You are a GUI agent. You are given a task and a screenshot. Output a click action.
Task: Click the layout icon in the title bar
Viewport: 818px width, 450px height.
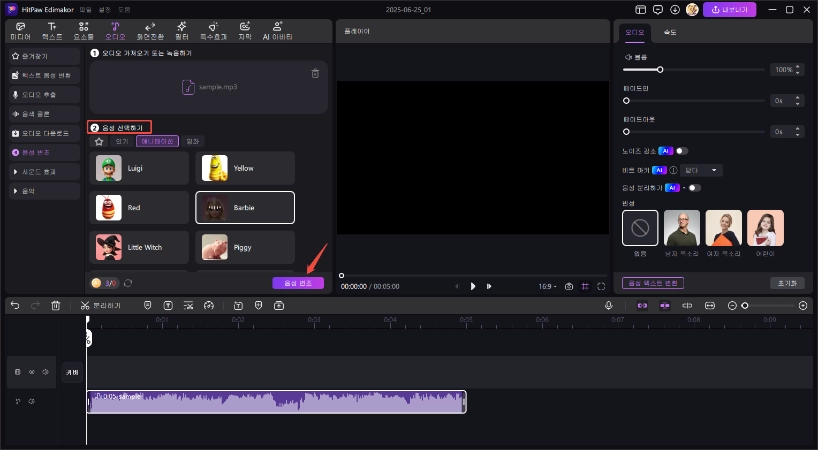pos(641,9)
